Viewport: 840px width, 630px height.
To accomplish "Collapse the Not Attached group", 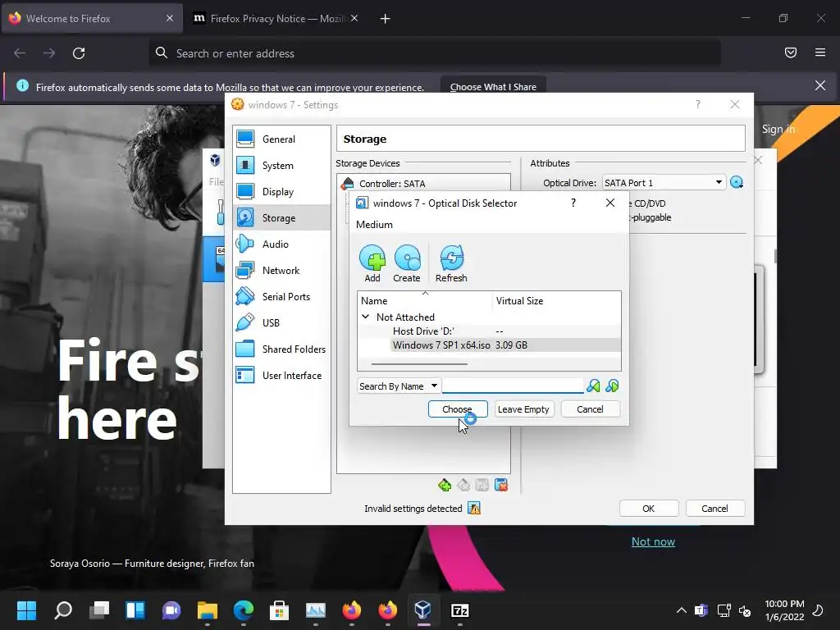I will pyautogui.click(x=365, y=317).
